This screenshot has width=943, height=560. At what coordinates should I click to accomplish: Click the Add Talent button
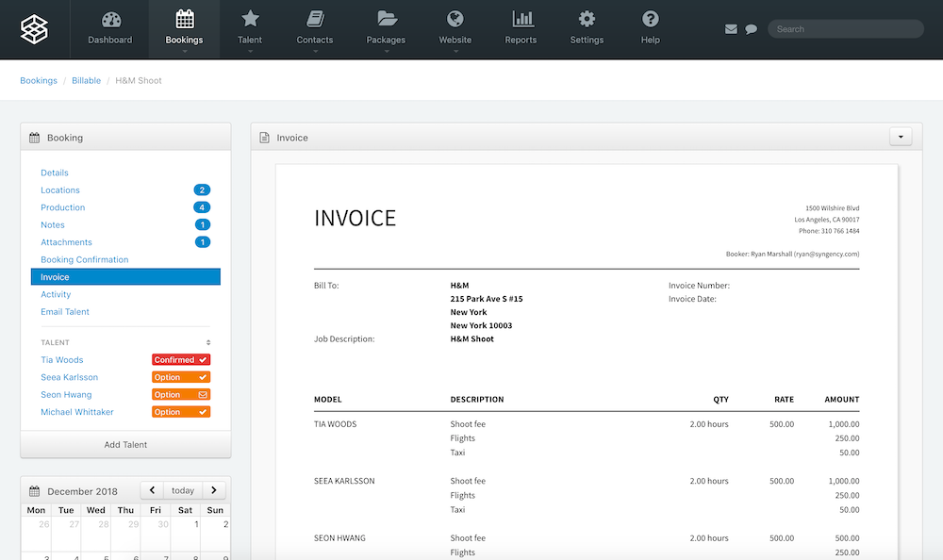coord(125,444)
